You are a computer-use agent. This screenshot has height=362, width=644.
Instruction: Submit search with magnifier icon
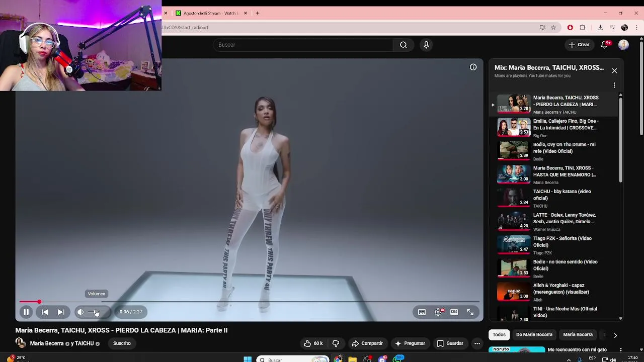click(x=404, y=45)
